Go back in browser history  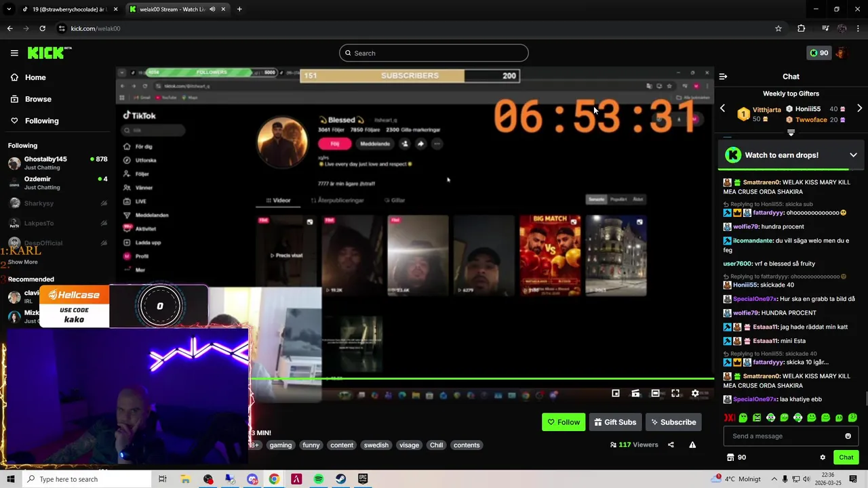click(9, 28)
